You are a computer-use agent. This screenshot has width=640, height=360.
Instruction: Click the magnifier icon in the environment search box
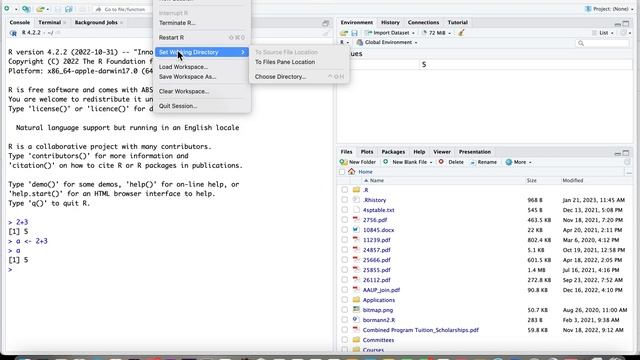(x=581, y=43)
